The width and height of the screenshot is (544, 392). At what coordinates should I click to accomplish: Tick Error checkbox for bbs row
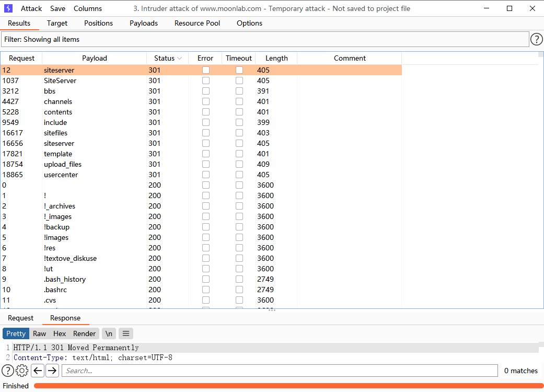click(206, 91)
